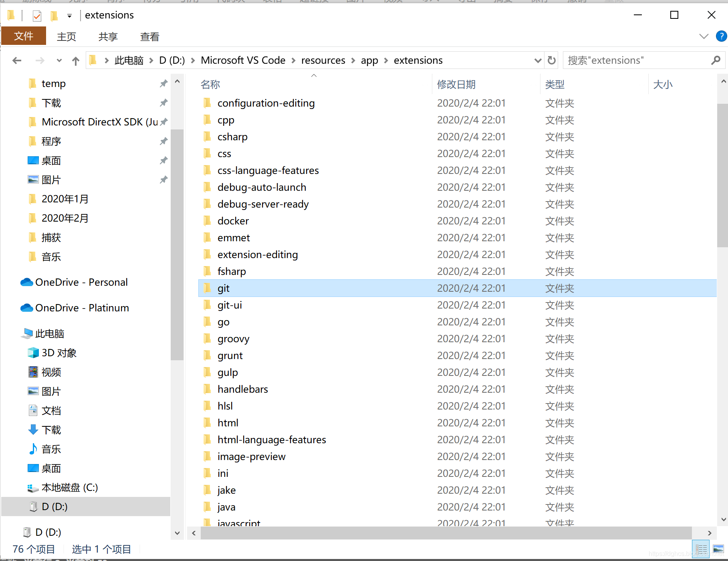
Task: Click the pin icon next to 程序
Action: pos(163,141)
